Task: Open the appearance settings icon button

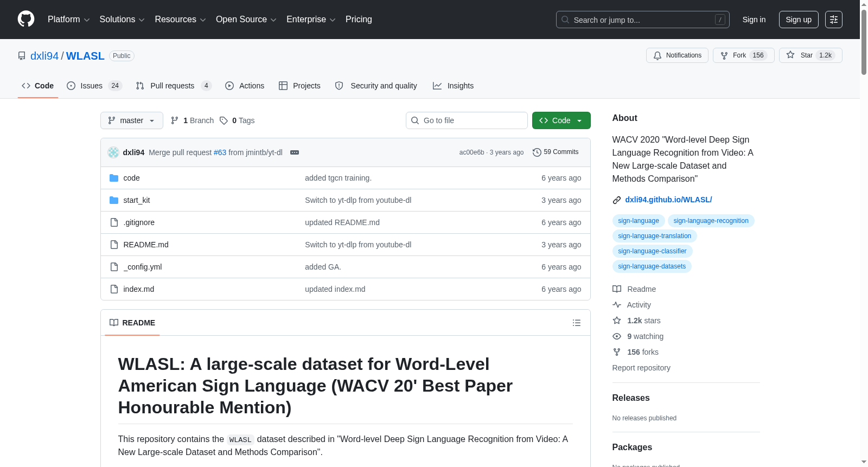Action: click(x=834, y=20)
